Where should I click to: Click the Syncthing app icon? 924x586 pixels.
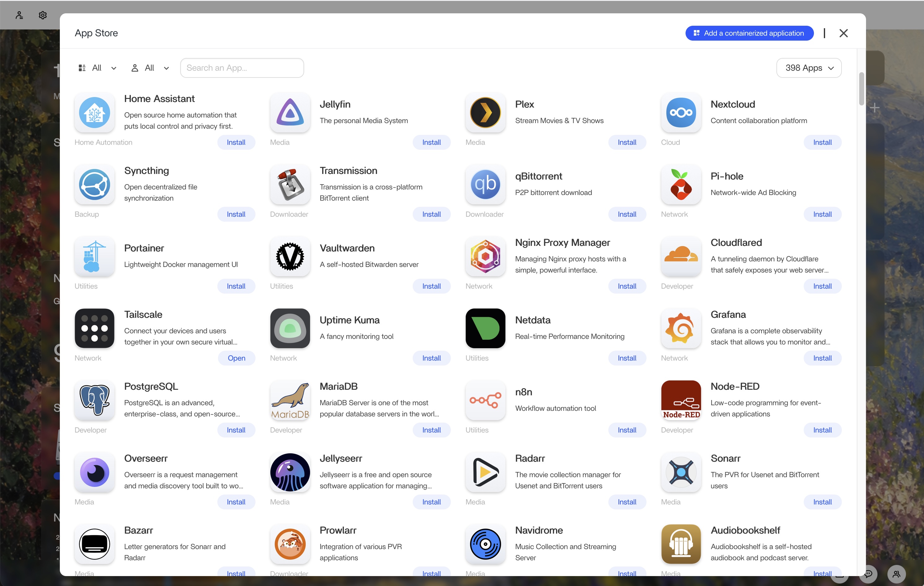(94, 184)
